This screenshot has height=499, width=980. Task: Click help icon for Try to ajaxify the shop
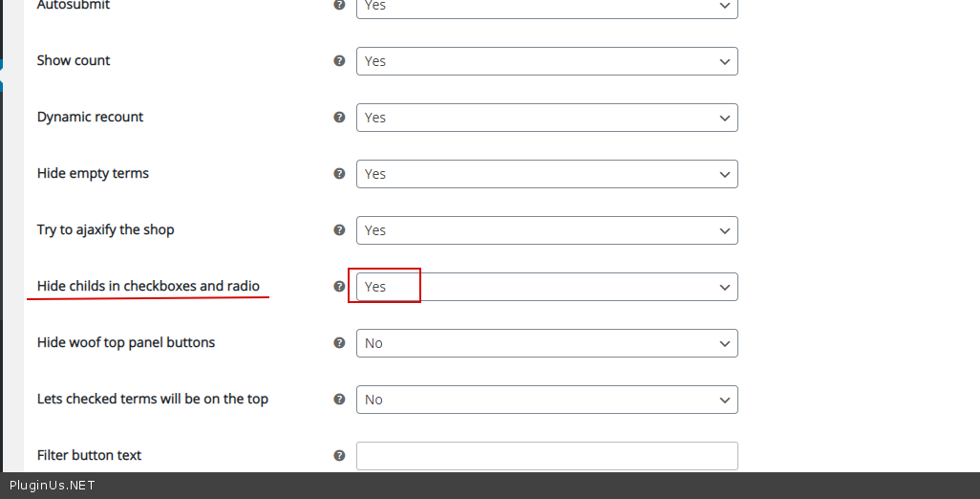coord(339,229)
